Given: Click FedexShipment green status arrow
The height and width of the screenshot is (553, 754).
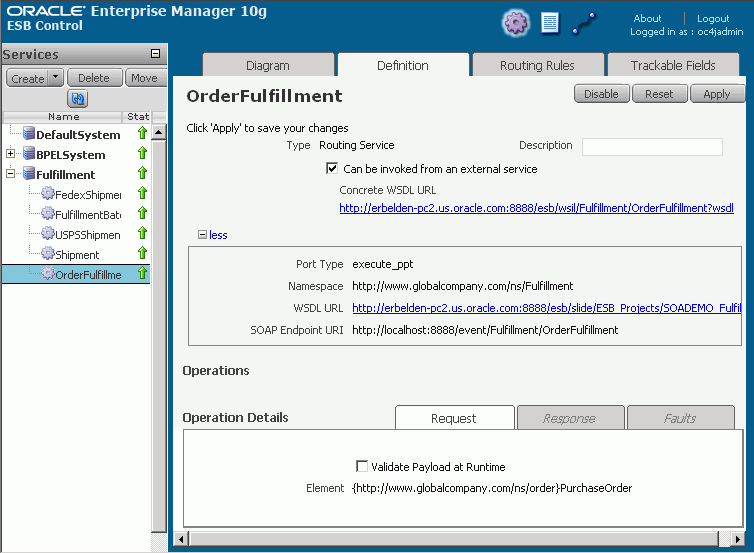Looking at the screenshot, I should [142, 193].
